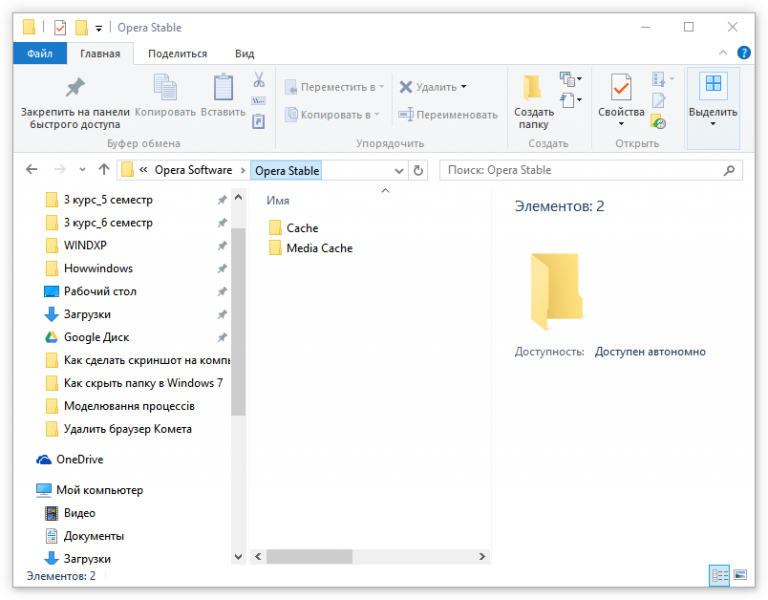The image size is (768, 600).
Task: Open the Properties (Свойства) dropdown arrow
Action: click(x=621, y=124)
